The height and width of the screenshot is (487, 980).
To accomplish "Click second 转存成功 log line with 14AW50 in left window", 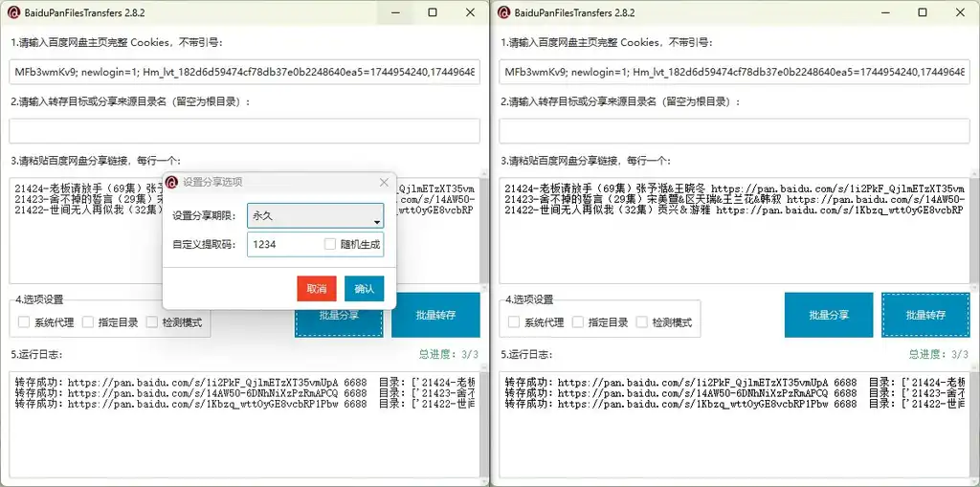I will pyautogui.click(x=244, y=393).
